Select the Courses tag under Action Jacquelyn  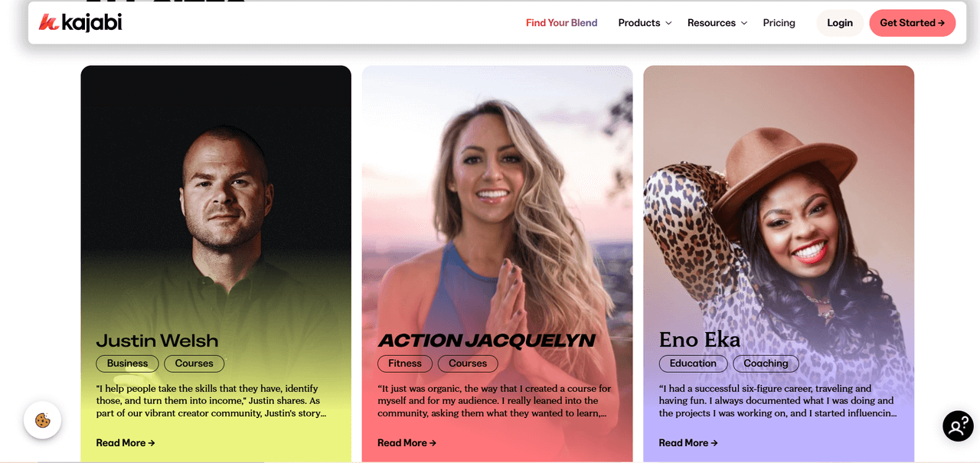pyautogui.click(x=468, y=364)
